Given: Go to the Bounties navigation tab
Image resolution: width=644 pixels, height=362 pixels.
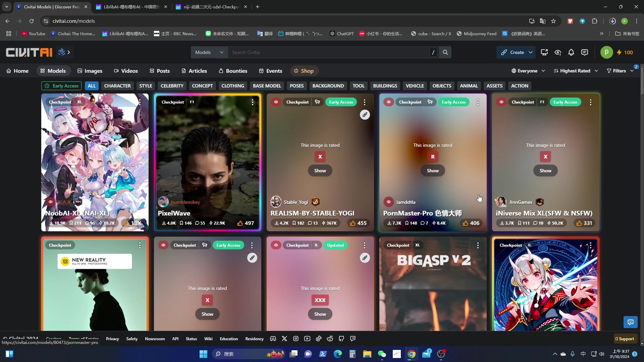Looking at the screenshot, I should coord(233,71).
